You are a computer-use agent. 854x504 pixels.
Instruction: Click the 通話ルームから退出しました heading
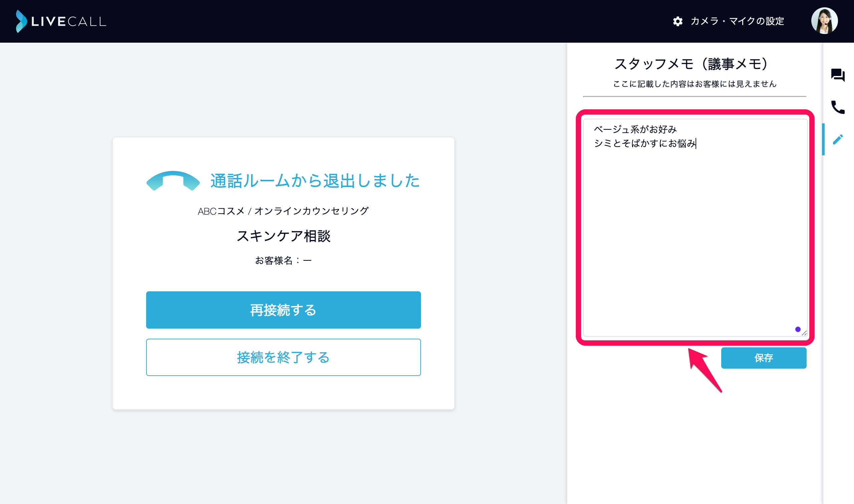(x=315, y=180)
